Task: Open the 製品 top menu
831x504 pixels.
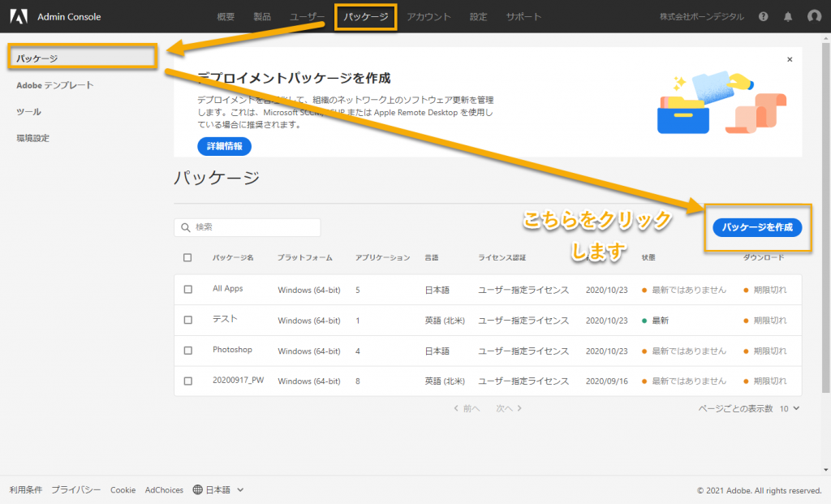Action: [262, 16]
